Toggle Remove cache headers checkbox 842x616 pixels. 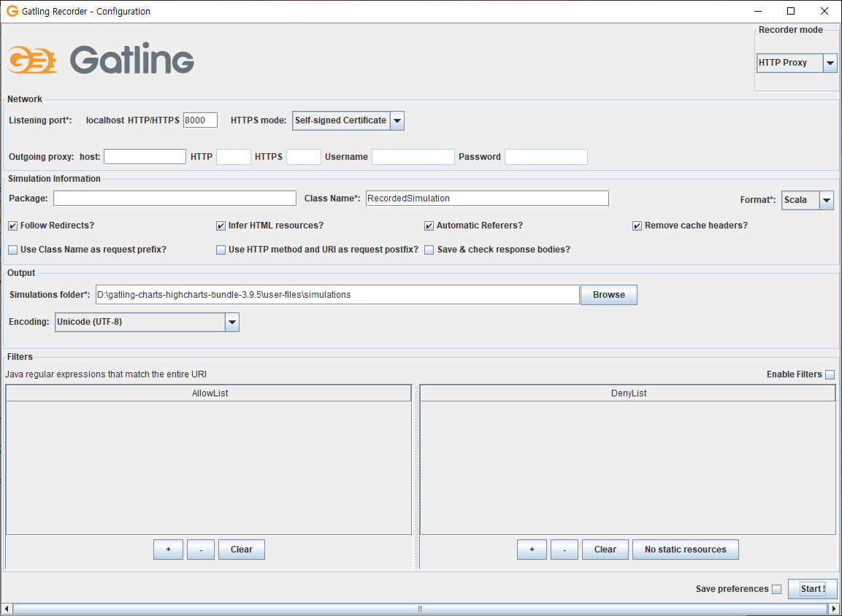637,226
